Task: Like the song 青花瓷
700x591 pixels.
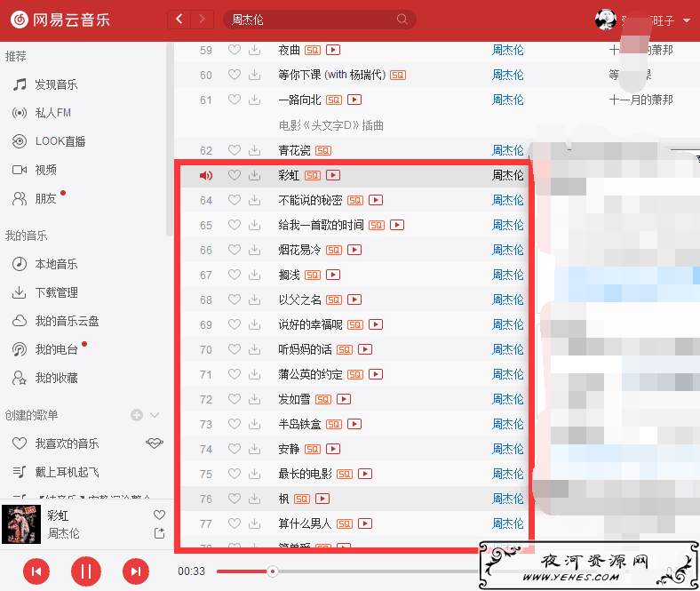Action: point(235,150)
